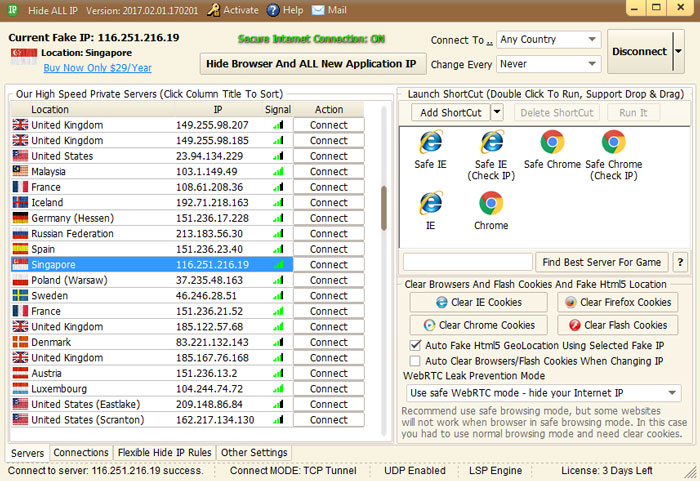This screenshot has width=700, height=481.
Task: Select the Denmark 83.221.132.143 server row
Action: click(152, 342)
